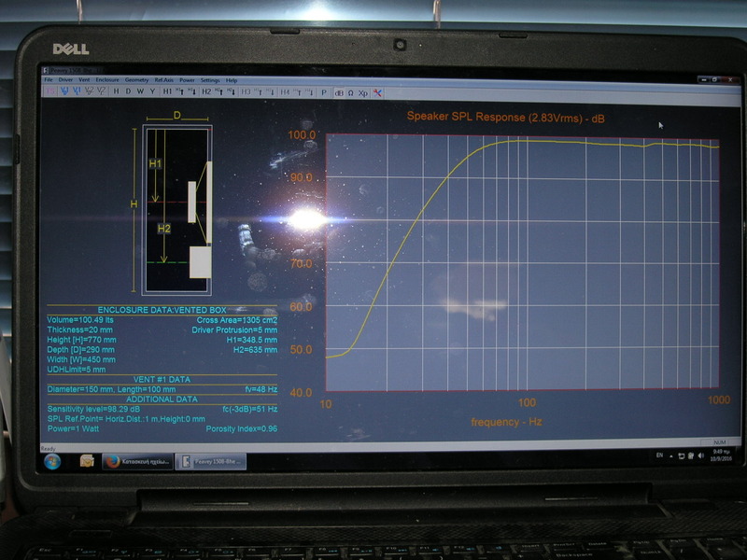Click the H1 up-arrow toolbar icon
Image resolution: width=747 pixels, height=560 pixels.
click(180, 91)
